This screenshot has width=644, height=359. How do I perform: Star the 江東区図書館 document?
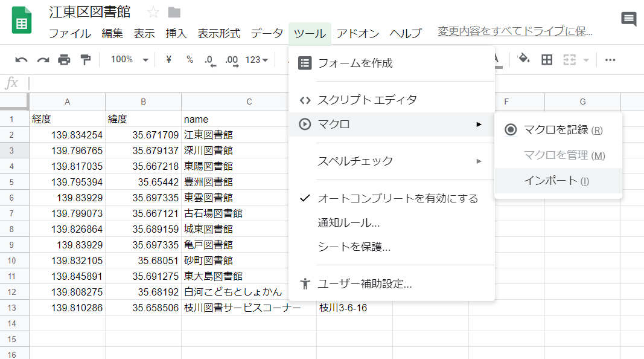coord(153,12)
